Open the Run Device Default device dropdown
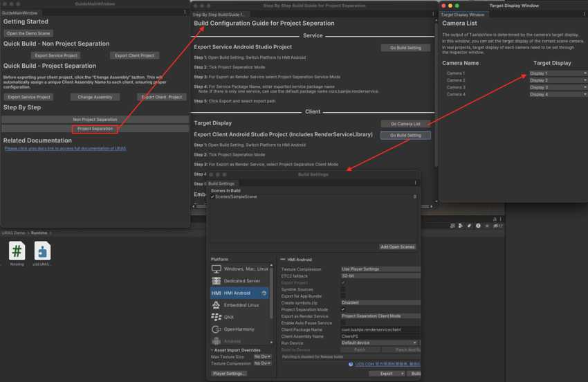 click(x=379, y=343)
